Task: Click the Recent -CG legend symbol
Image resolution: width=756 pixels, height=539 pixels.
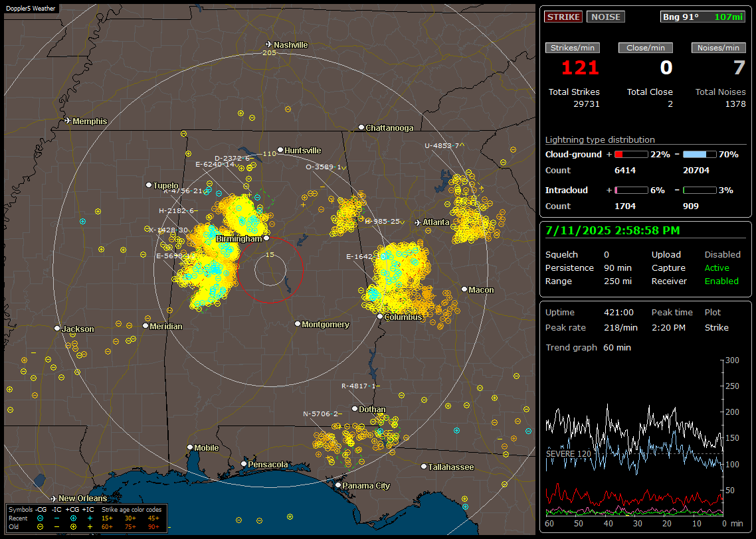Action: click(x=40, y=518)
